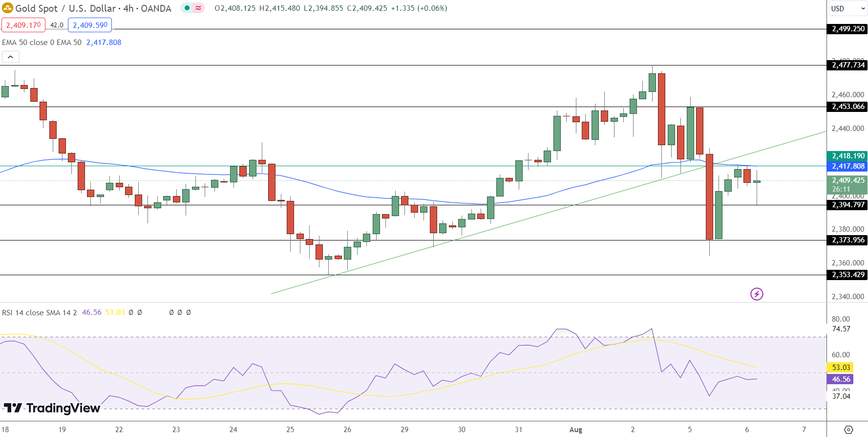Click the purple lightning bolt icon

coord(757,294)
